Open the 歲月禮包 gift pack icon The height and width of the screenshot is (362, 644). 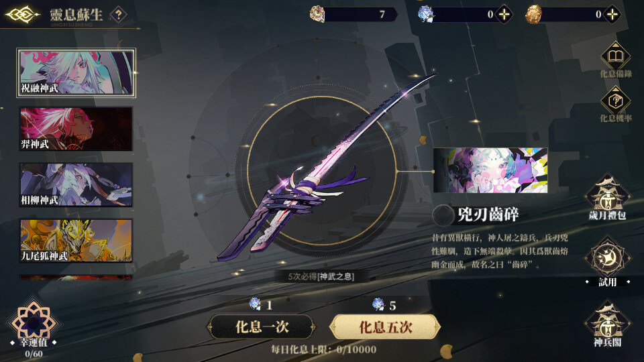click(608, 196)
